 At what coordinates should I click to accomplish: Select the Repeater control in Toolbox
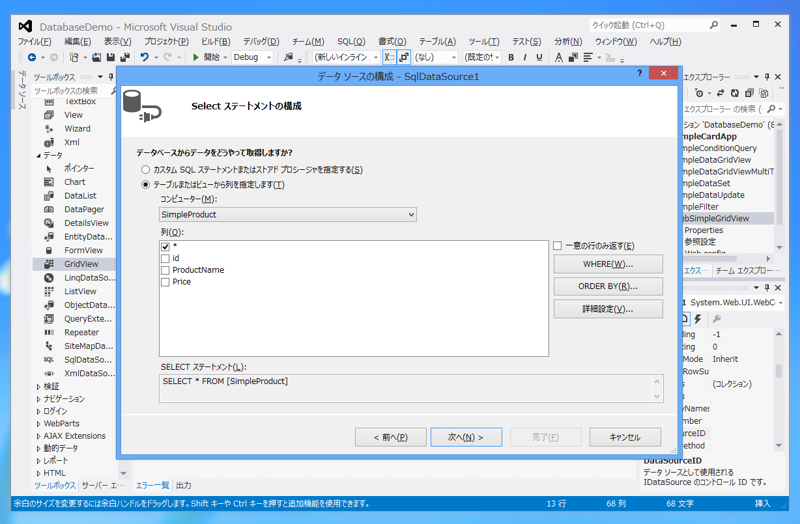(x=74, y=332)
